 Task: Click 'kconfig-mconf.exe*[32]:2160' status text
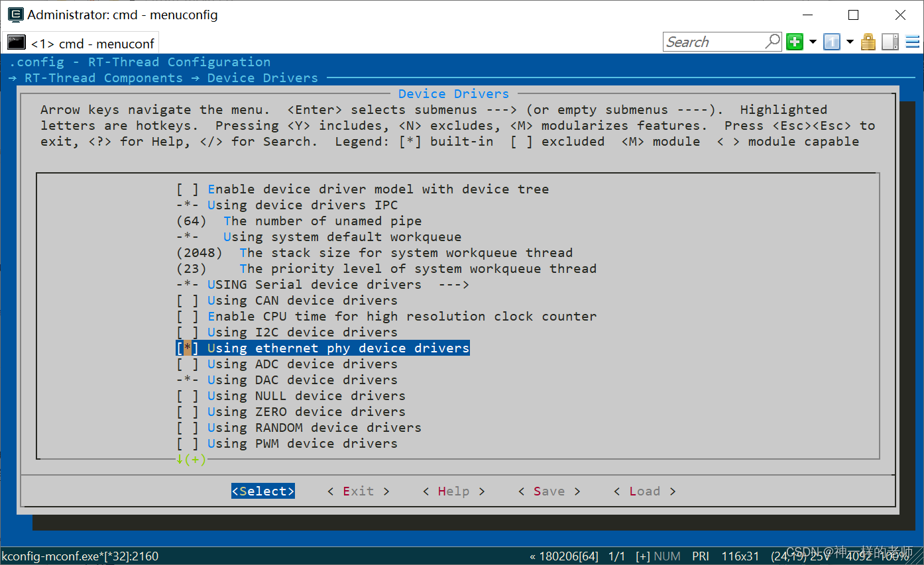(x=80, y=556)
